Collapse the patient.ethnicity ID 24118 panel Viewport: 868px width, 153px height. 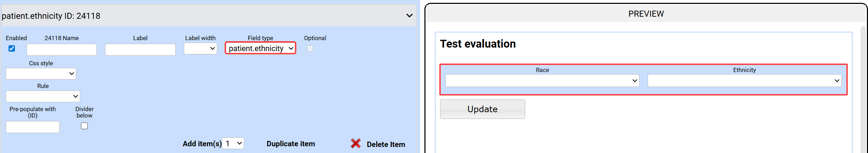tap(409, 16)
